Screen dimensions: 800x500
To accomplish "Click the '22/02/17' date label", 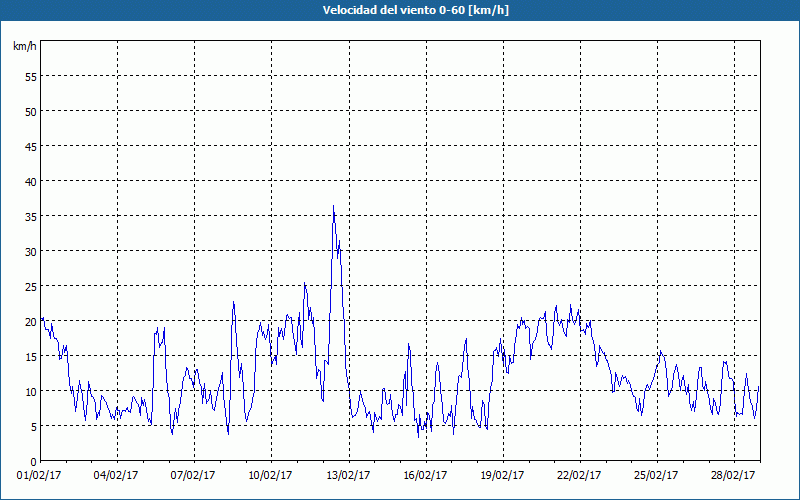I will [580, 475].
